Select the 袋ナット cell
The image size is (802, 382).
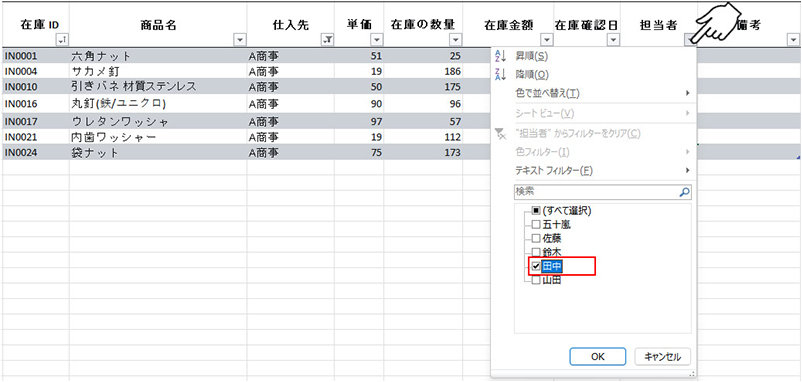pyautogui.click(x=158, y=152)
